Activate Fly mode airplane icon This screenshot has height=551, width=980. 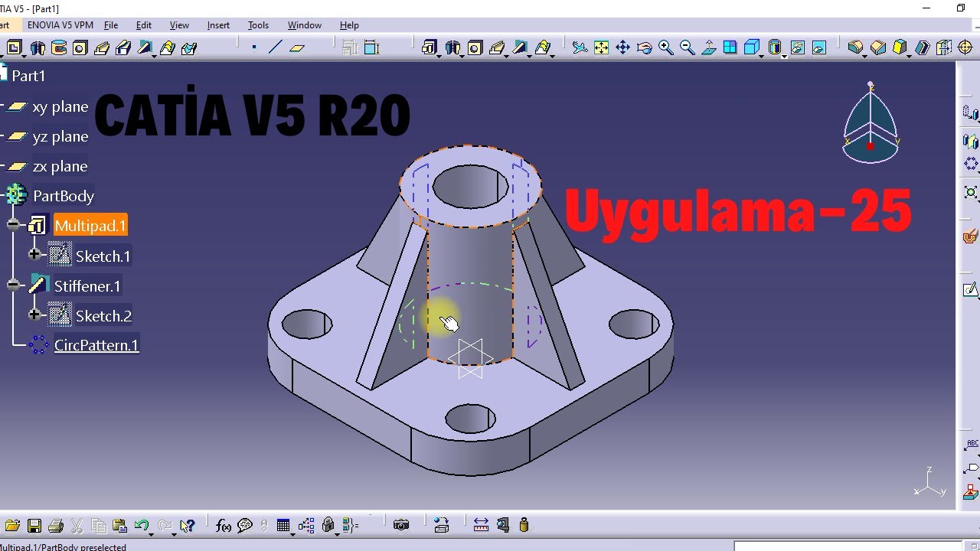pyautogui.click(x=580, y=47)
